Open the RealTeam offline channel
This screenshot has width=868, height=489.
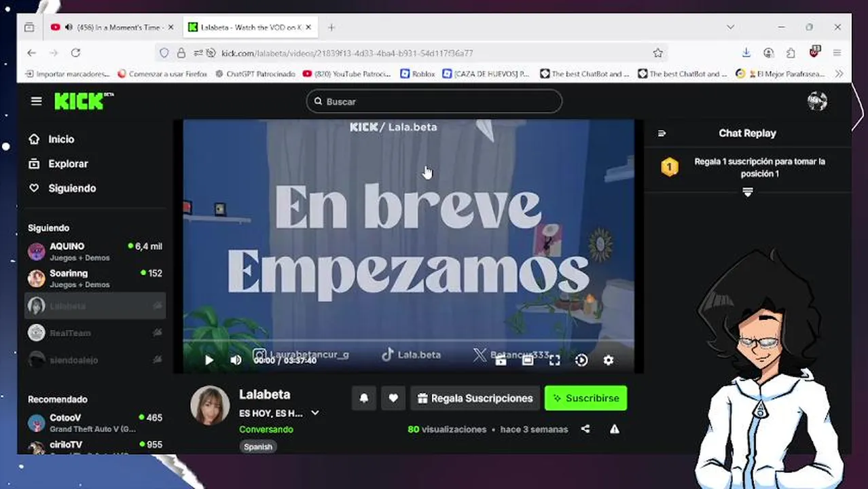95,333
